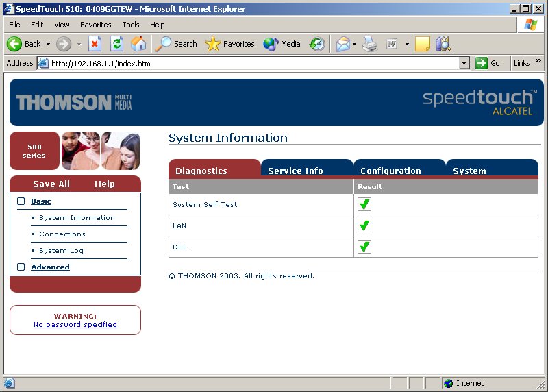Expand the Advanced menu section
The height and width of the screenshot is (392, 548).
click(x=21, y=267)
